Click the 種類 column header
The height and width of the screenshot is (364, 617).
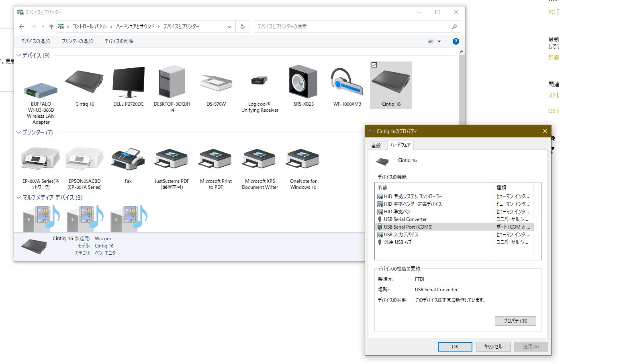pyautogui.click(x=514, y=187)
